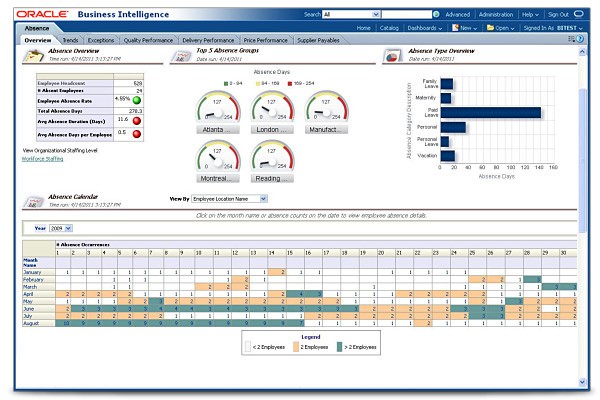This screenshot has height=400, width=600.
Task: Click the Montreal gauge dial
Action: (218, 155)
